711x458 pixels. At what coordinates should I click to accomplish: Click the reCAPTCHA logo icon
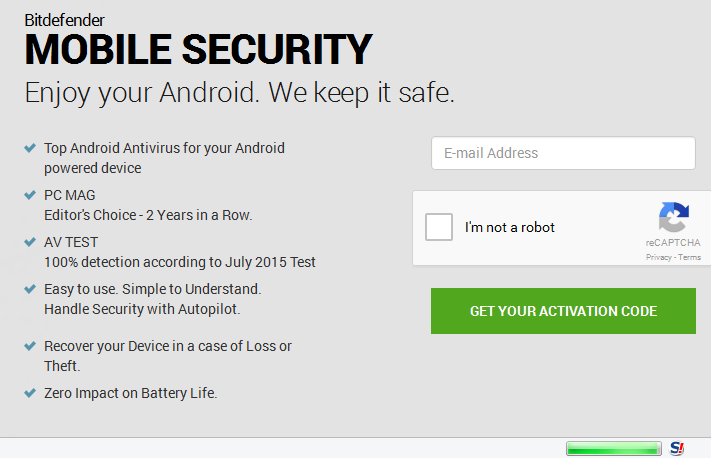[x=673, y=218]
